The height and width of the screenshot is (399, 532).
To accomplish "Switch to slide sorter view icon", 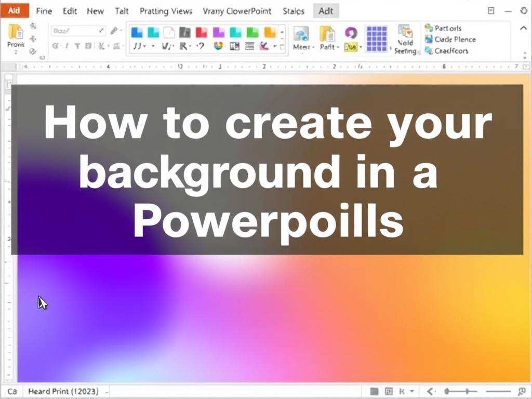I will (x=389, y=392).
